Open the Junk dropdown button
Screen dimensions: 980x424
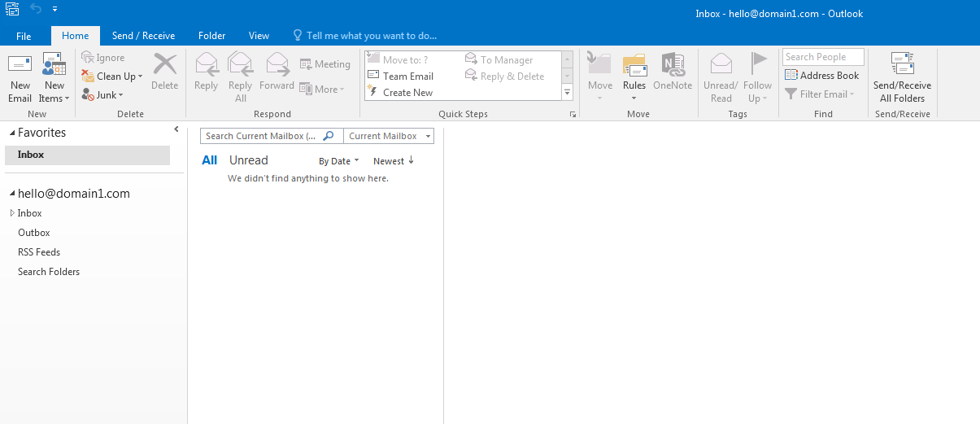[106, 95]
